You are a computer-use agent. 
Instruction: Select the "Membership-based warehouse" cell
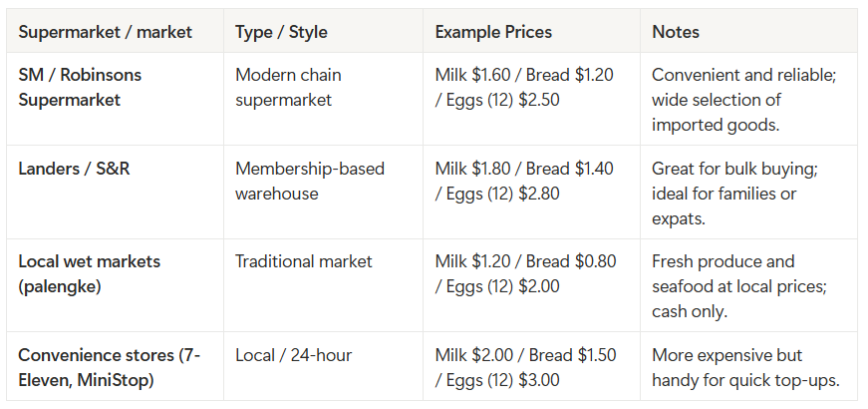[309, 181]
